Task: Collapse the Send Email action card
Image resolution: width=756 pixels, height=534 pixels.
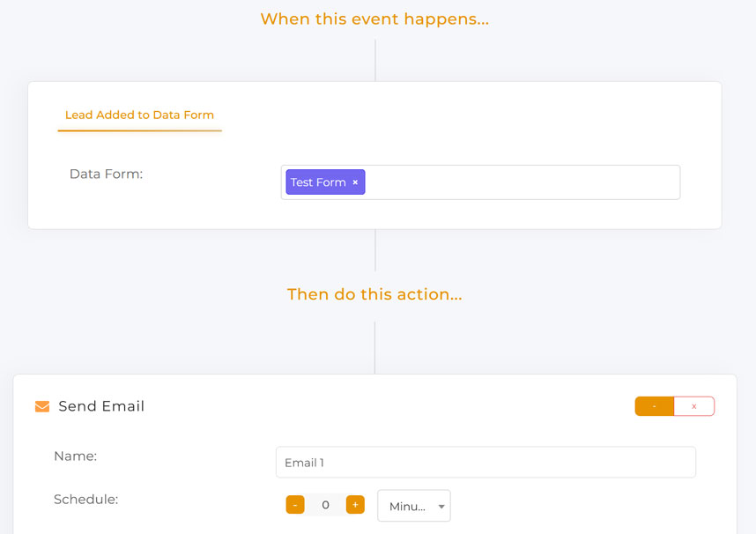Action: [x=654, y=406]
